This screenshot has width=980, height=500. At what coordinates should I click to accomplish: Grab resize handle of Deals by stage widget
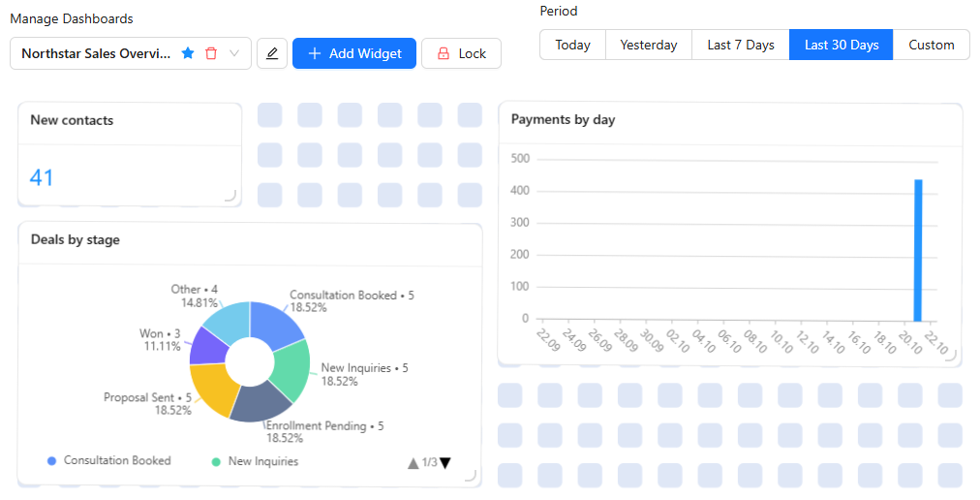471,476
